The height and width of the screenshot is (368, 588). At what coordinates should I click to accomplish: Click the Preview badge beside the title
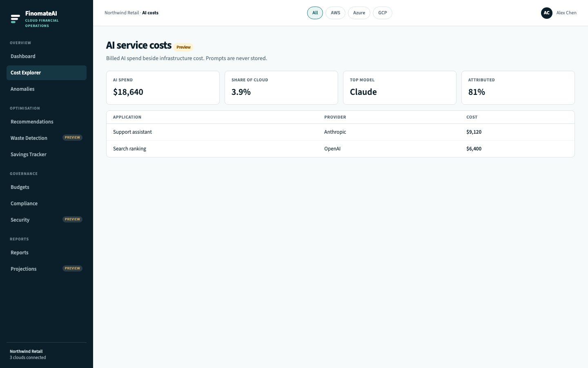click(x=183, y=47)
